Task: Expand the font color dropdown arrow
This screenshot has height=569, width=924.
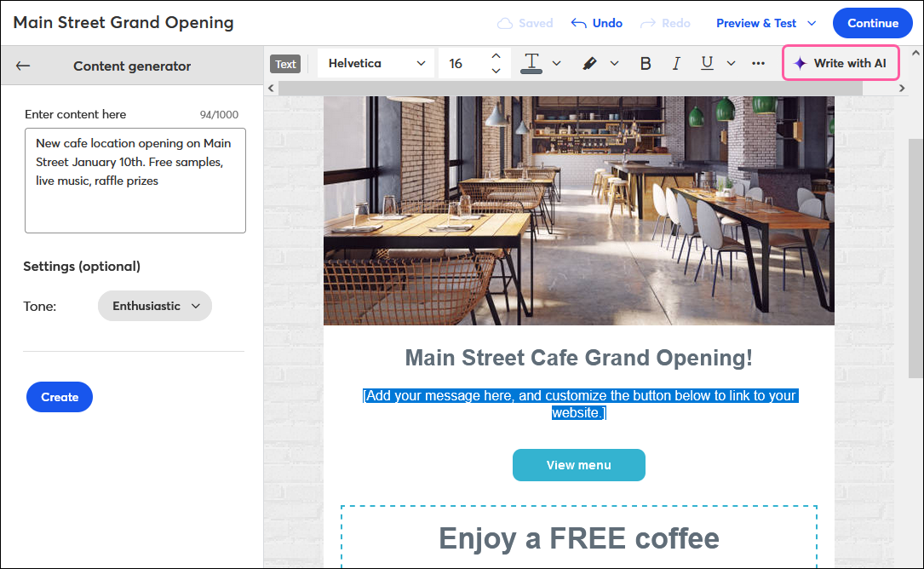Action: tap(556, 63)
